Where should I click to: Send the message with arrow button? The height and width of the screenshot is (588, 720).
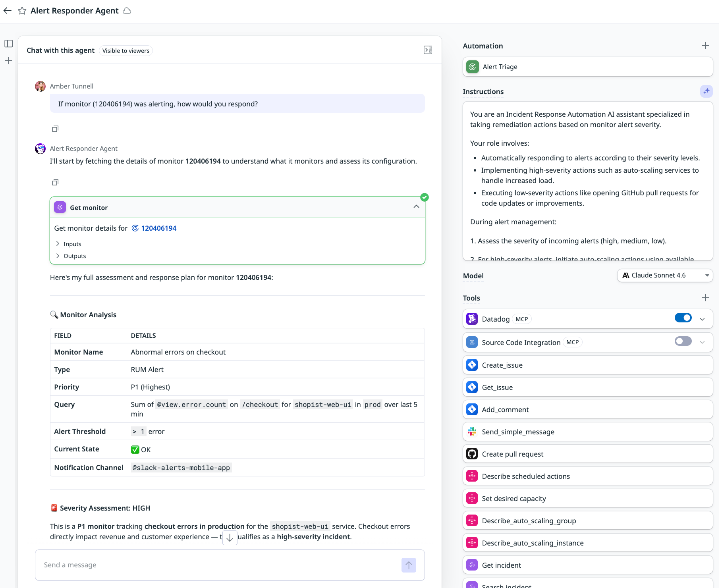[x=409, y=565]
